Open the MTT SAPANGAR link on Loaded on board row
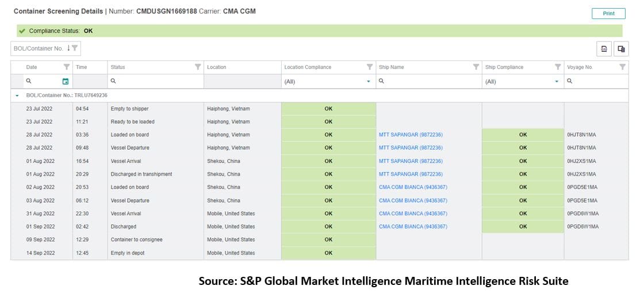Screen dimensions: 644x297 click(x=411, y=135)
